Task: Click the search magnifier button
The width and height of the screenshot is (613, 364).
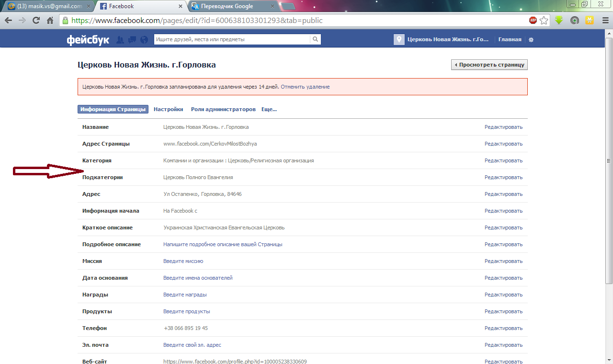Action: click(315, 39)
